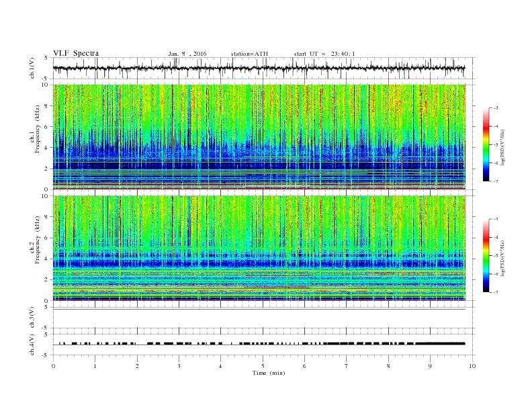
Task: Select the ch.1 color scale "log(PSD)(V²/Hz)" label
Action: (x=502, y=147)
